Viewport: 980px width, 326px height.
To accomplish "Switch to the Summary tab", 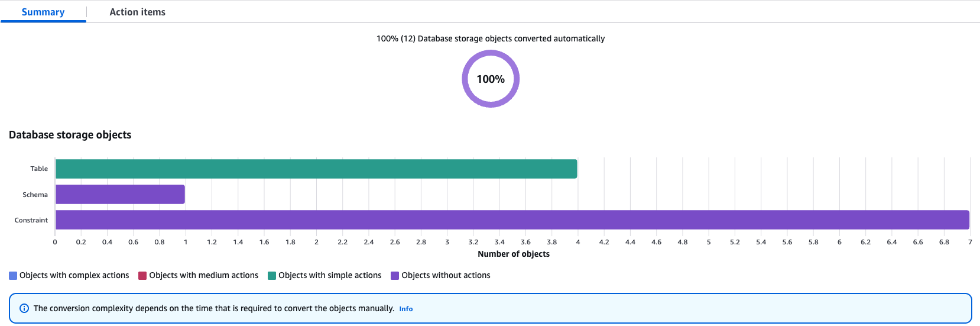I will coord(43,12).
